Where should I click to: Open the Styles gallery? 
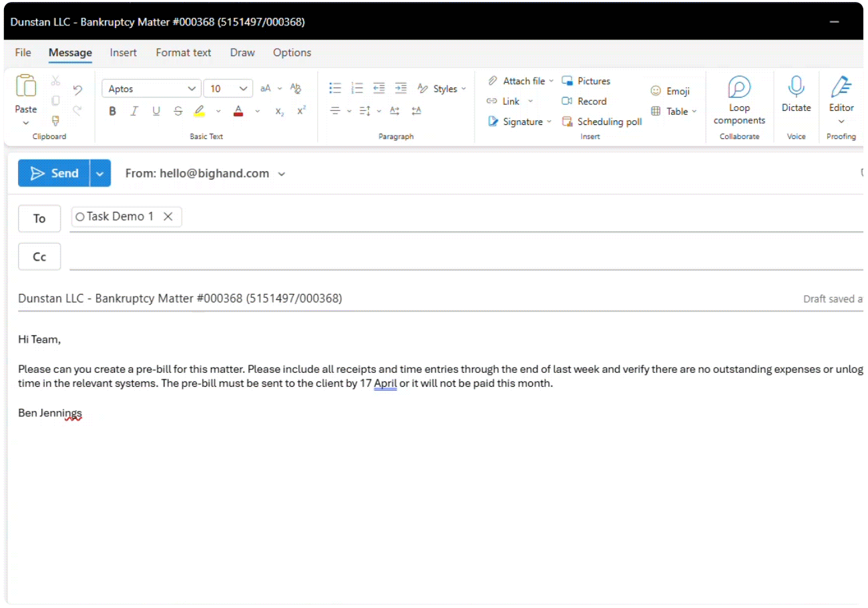(x=441, y=89)
